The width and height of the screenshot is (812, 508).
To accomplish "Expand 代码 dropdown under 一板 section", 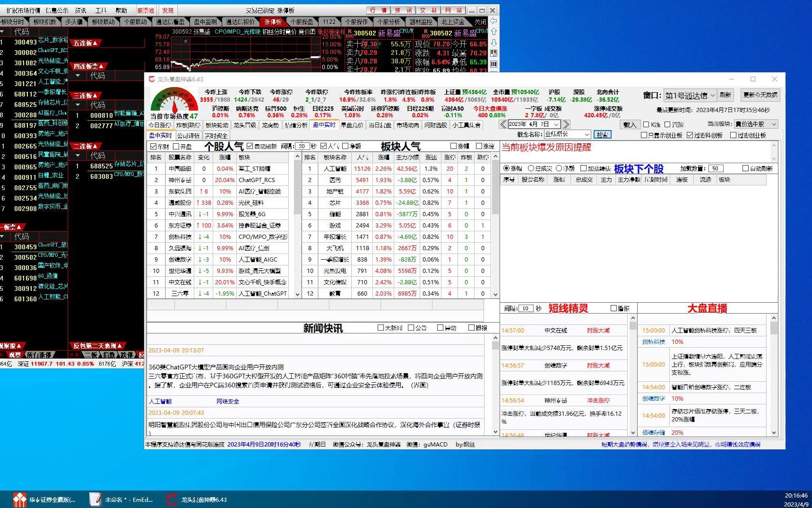I will click(2, 236).
